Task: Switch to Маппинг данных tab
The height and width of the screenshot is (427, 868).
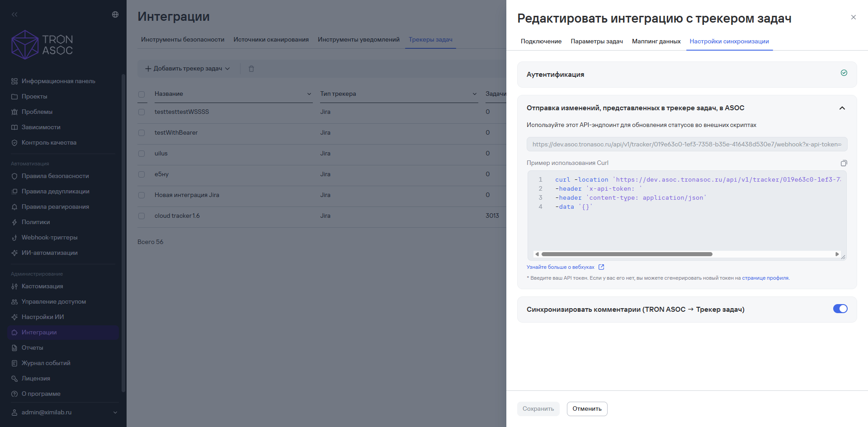Action: (656, 41)
